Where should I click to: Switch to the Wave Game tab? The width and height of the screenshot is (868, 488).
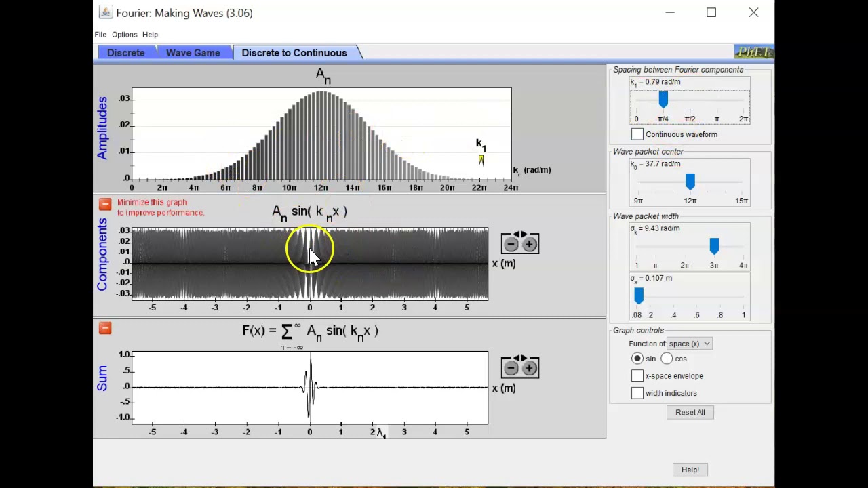pos(193,53)
